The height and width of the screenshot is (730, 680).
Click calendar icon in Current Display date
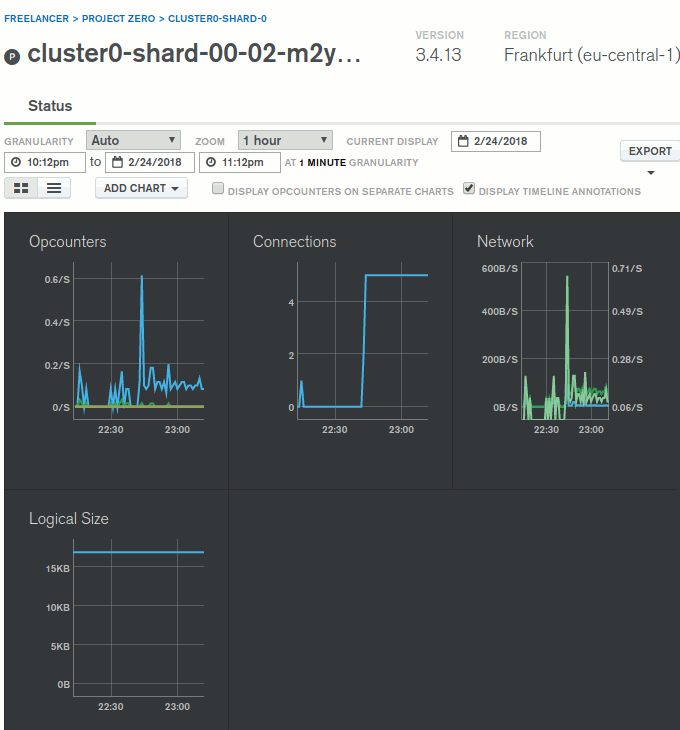[x=463, y=141]
